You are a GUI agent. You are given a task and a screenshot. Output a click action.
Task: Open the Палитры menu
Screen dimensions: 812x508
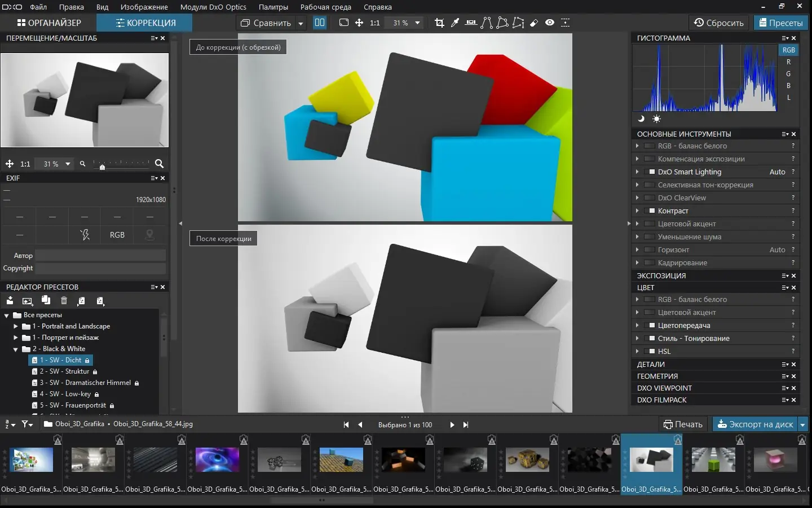click(x=273, y=7)
